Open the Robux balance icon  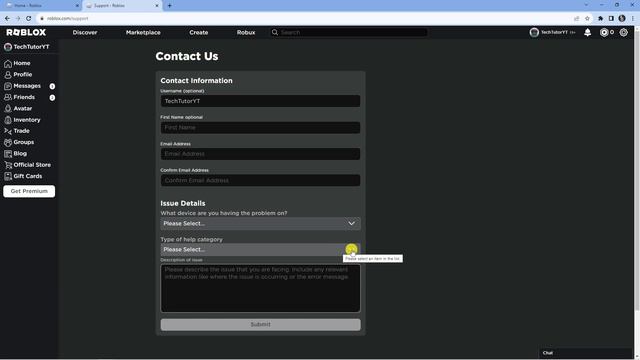[604, 32]
